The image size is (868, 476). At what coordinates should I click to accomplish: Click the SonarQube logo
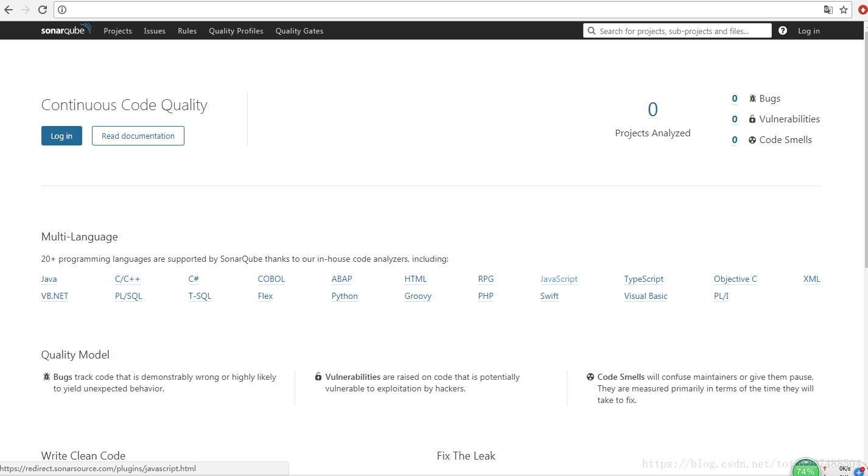[x=66, y=30]
